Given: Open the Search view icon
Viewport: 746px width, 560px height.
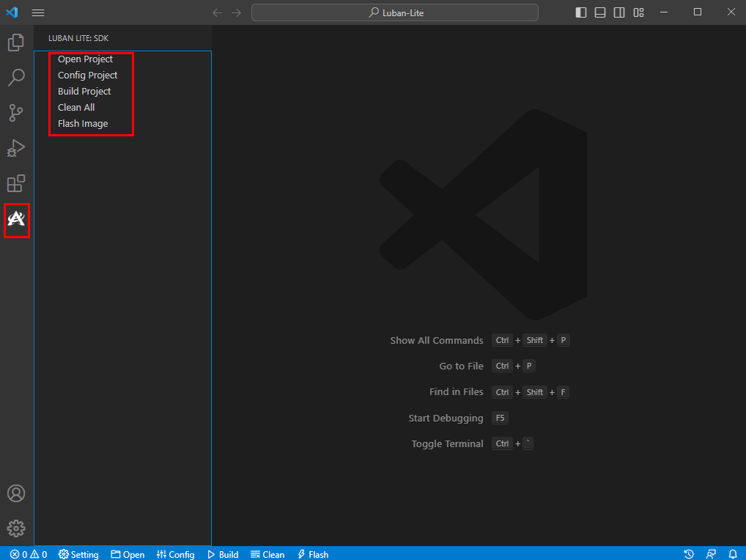Looking at the screenshot, I should [x=16, y=77].
